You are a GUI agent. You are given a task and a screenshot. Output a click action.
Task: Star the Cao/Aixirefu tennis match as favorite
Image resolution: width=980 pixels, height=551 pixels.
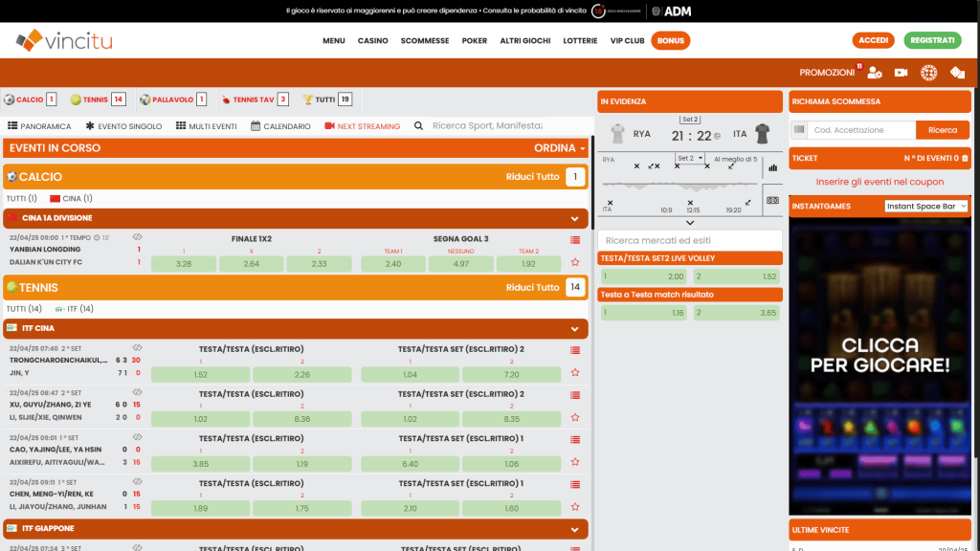574,460
